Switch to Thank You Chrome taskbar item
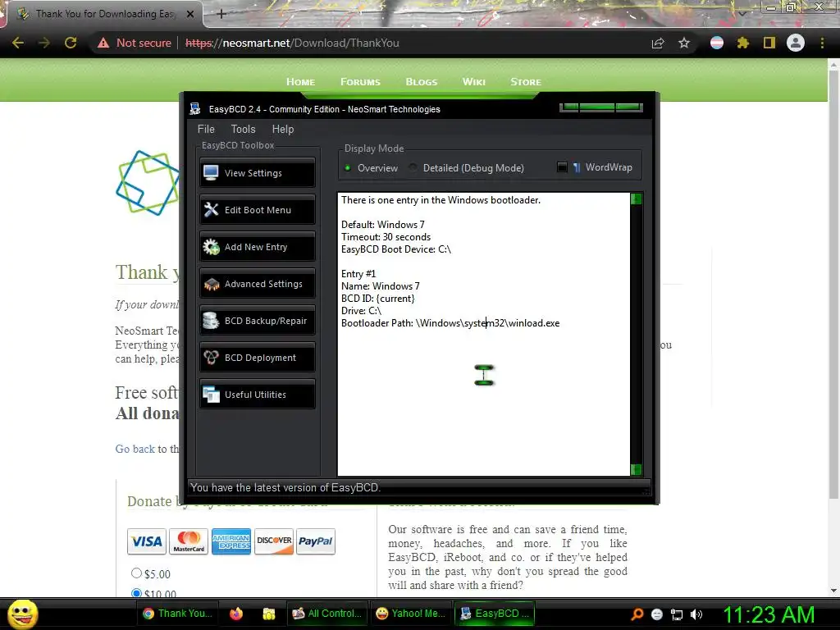Viewport: 840px width, 630px height. (178, 614)
